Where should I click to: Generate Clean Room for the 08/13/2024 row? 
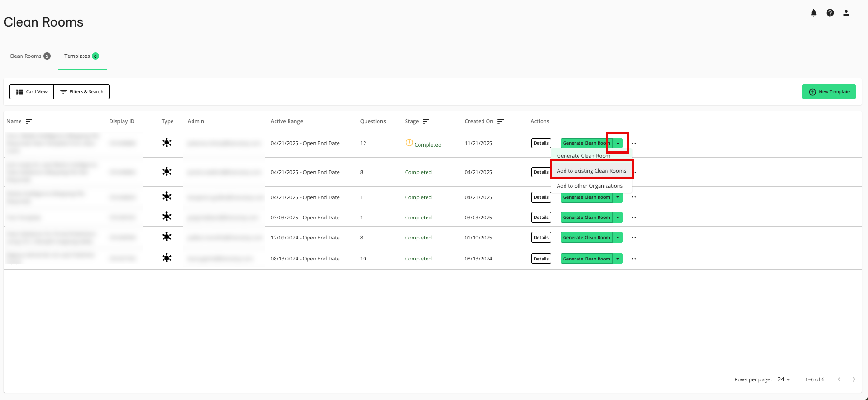click(586, 259)
